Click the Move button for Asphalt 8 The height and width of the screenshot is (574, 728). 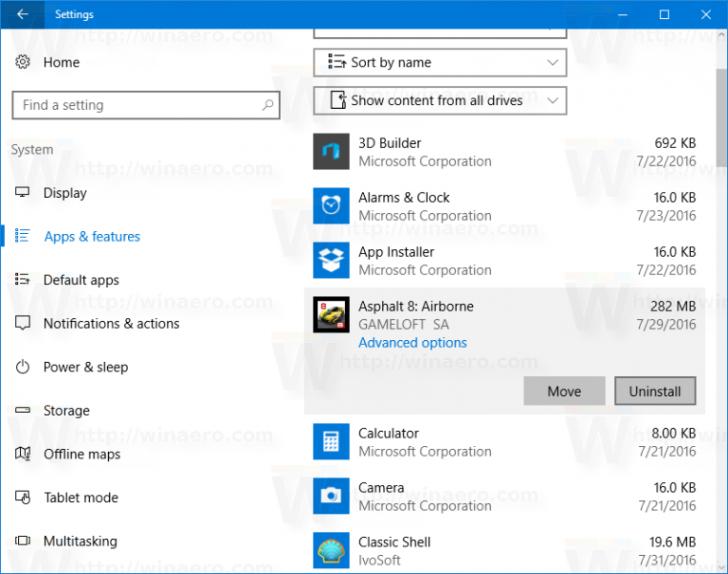564,390
